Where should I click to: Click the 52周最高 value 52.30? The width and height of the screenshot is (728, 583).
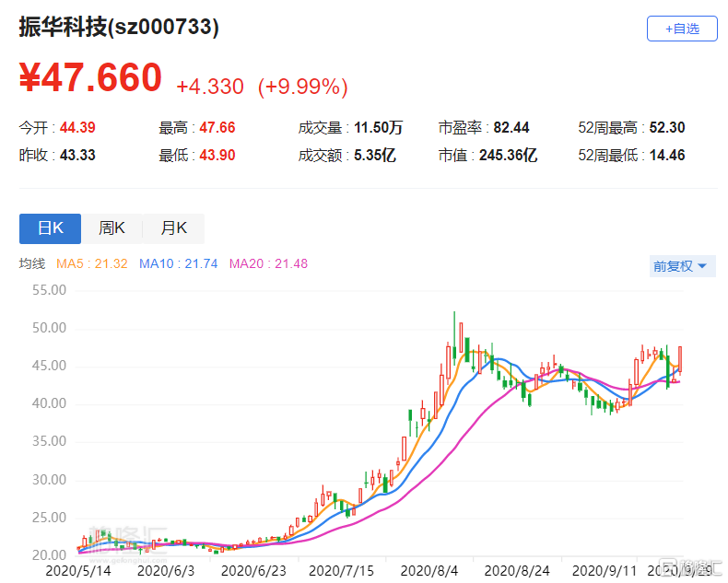tap(667, 127)
